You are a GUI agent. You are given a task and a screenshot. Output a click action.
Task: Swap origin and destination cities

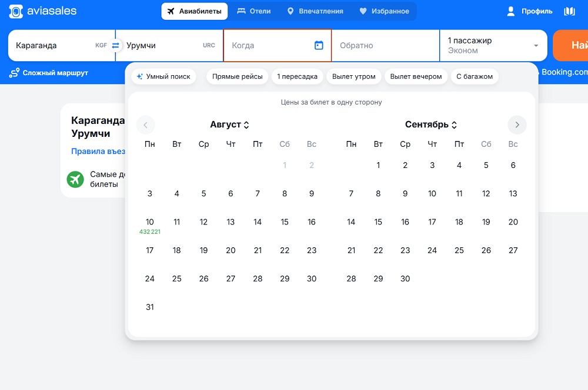click(x=115, y=45)
